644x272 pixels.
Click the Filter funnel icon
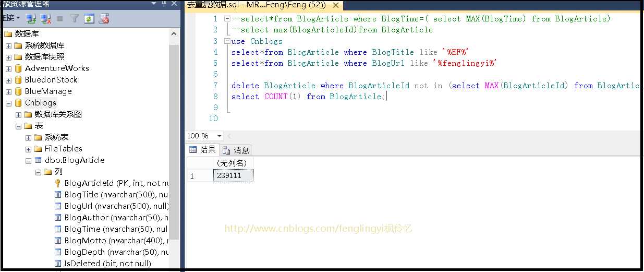75,18
